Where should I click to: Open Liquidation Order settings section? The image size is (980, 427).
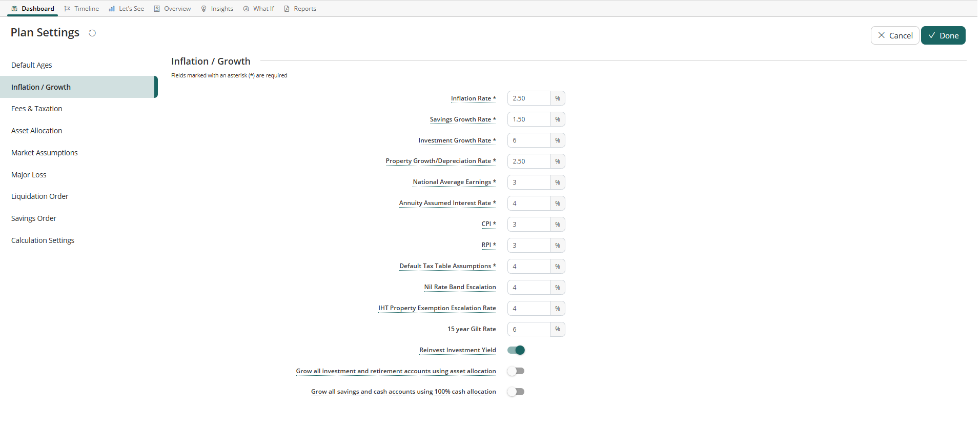(40, 196)
